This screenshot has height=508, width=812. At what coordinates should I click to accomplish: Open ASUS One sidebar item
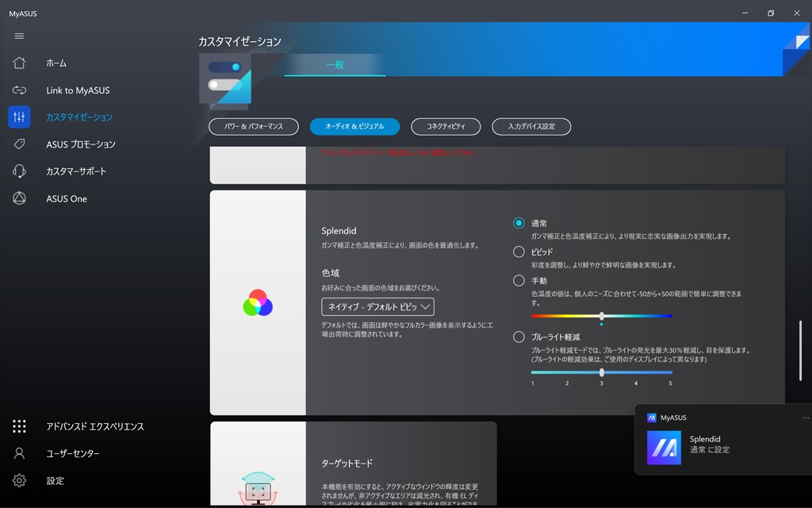click(67, 198)
